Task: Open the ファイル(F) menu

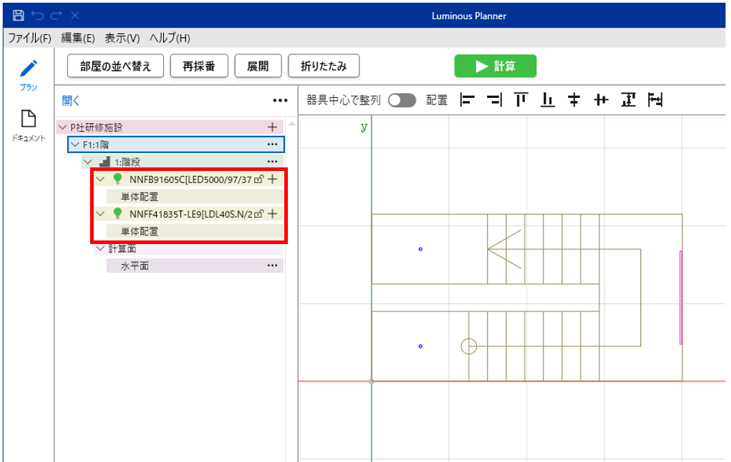Action: pyautogui.click(x=29, y=38)
